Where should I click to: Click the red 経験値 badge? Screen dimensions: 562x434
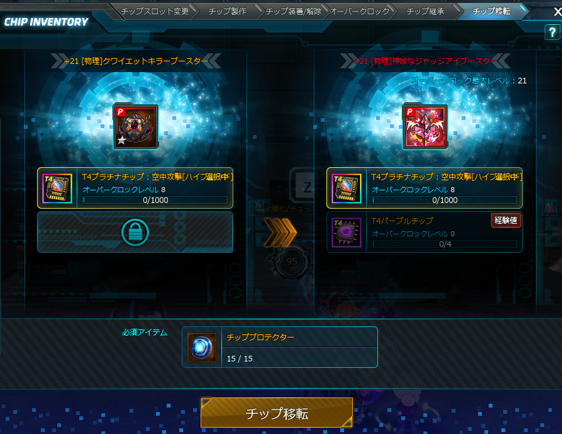coord(506,220)
